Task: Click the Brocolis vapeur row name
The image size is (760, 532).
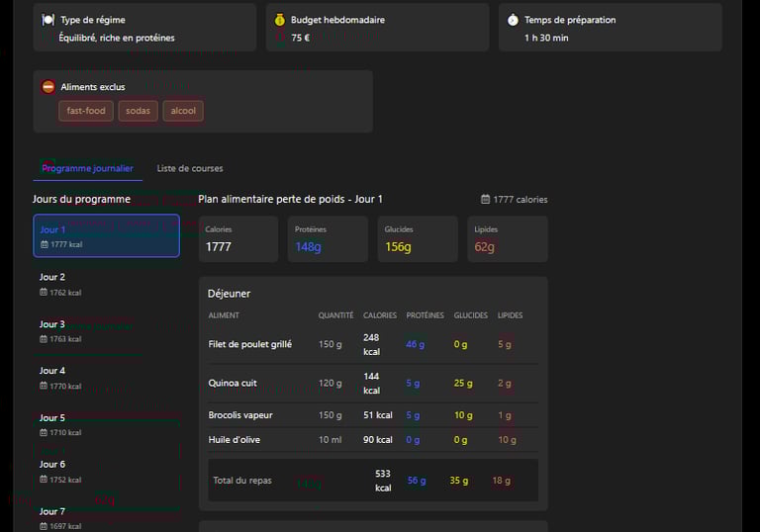Action: click(240, 415)
